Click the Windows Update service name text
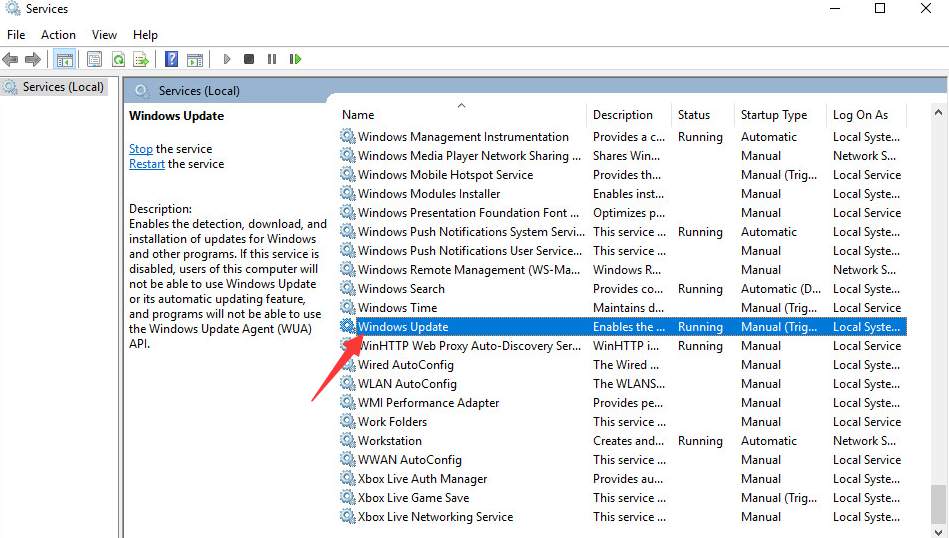Viewport: 949px width, 538px height. [x=403, y=327]
